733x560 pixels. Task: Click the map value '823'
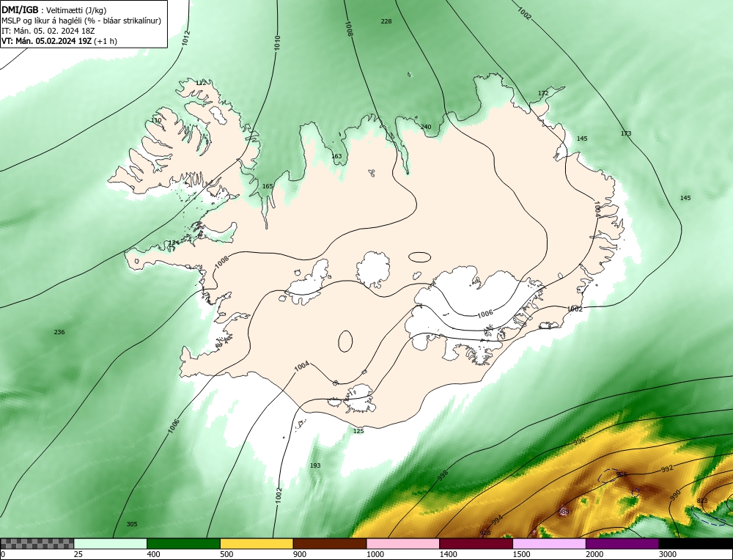[702, 501]
